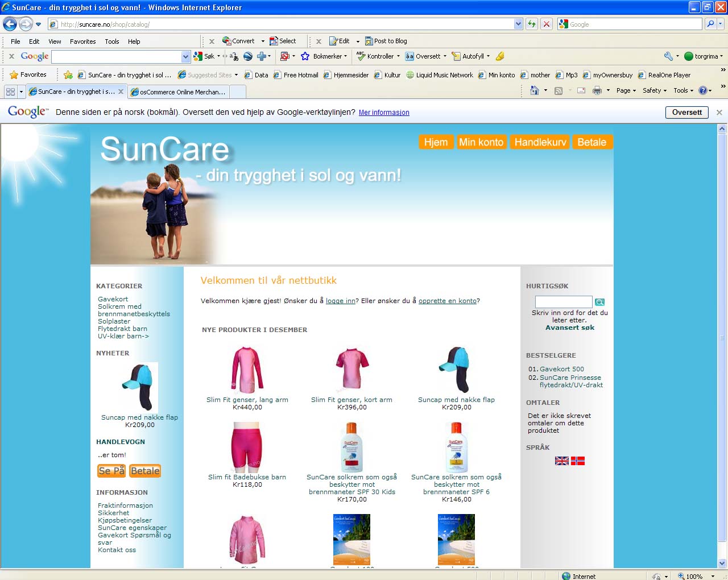Open the Quick Tabs grid icon

(x=10, y=91)
